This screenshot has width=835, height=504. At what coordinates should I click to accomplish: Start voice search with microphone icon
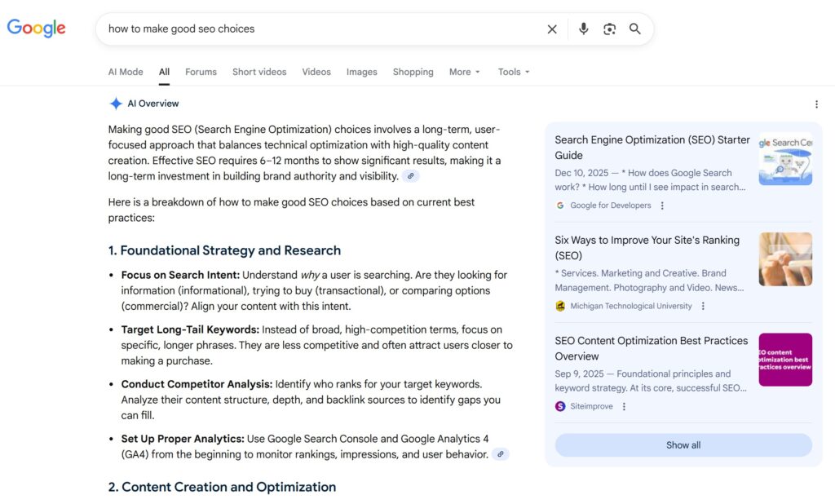583,29
